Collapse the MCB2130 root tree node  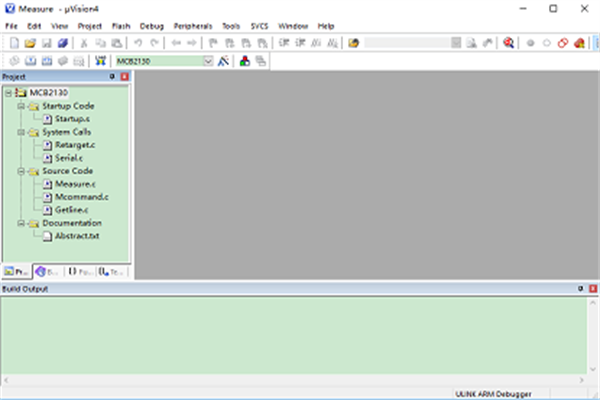[x=8, y=93]
